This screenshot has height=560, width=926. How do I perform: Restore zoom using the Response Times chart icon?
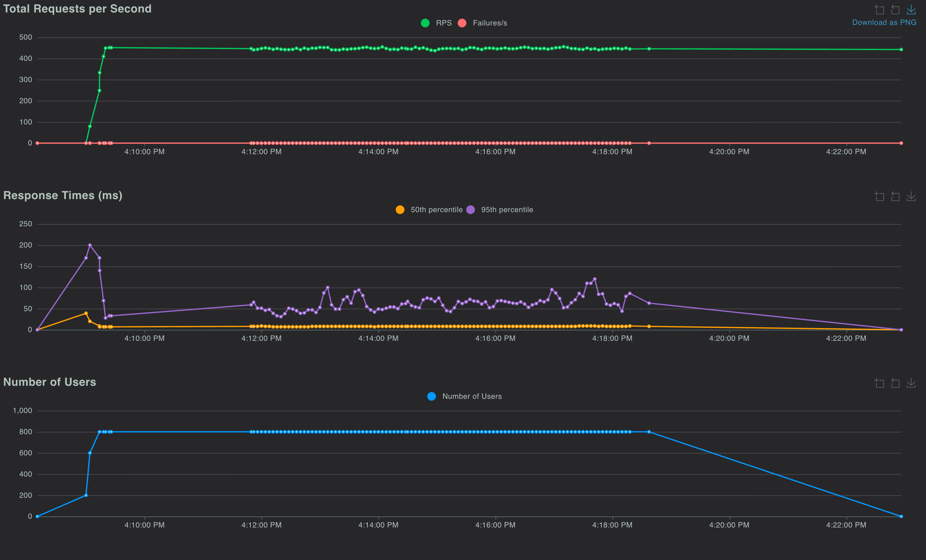coord(895,196)
